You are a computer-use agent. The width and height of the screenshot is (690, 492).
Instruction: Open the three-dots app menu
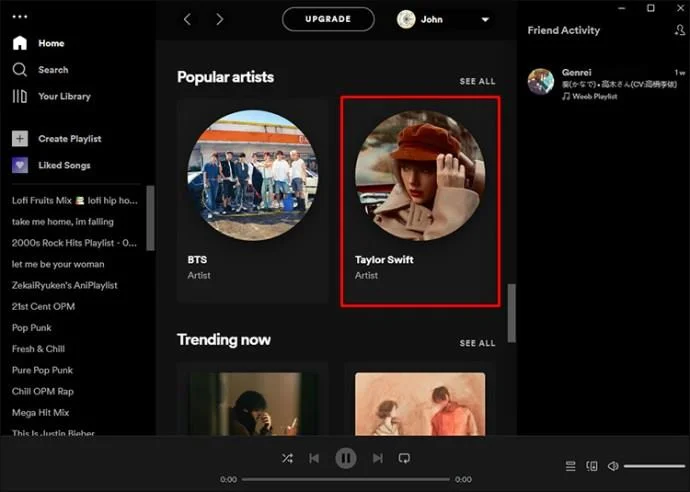(20, 17)
